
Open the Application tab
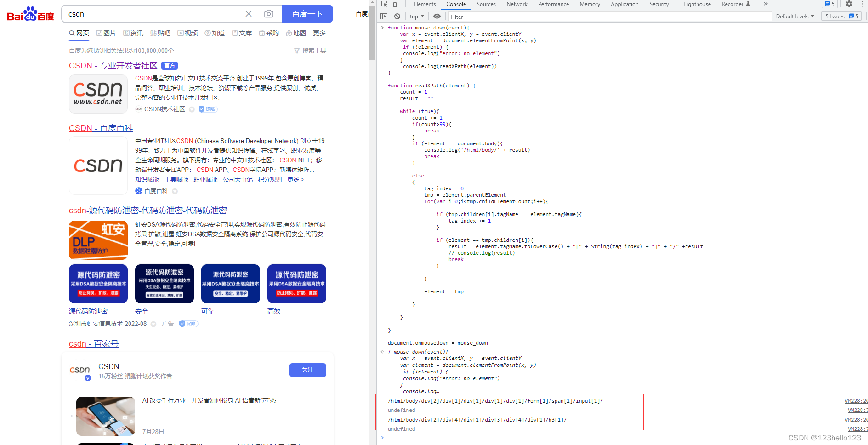624,4
